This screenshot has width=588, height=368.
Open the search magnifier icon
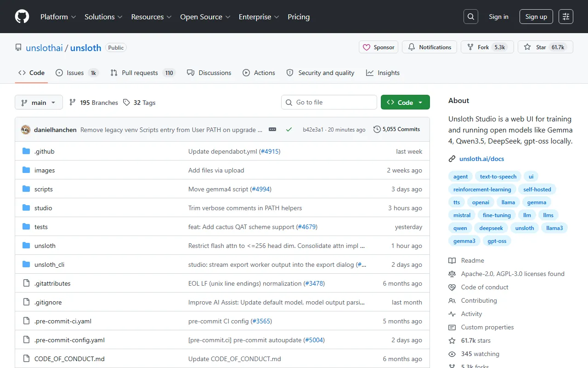[470, 17]
